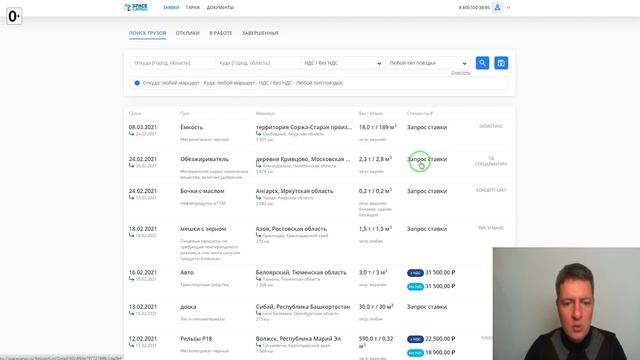
Task: Click the Маршрут column header
Action: click(265, 113)
